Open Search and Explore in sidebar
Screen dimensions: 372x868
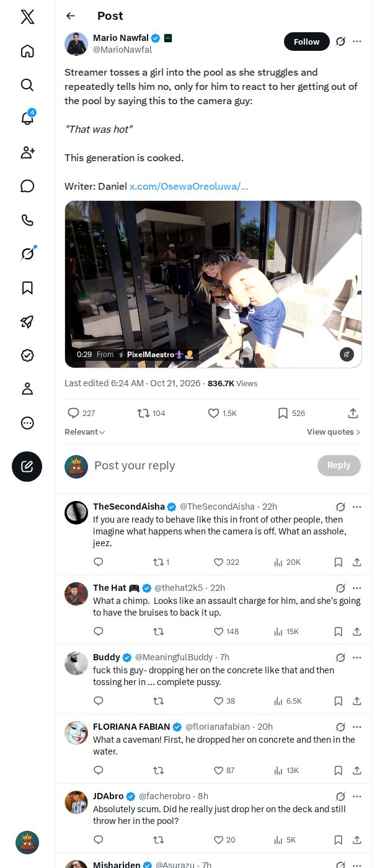(27, 85)
